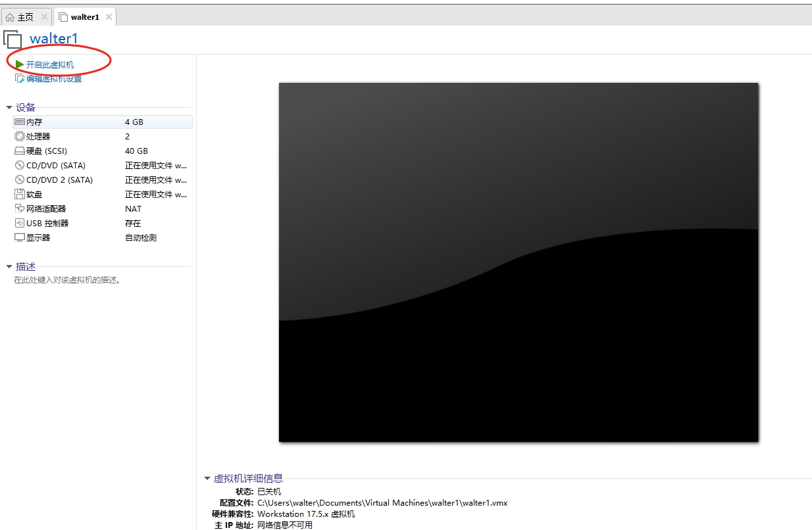Select the memory (内存) device icon
This screenshot has width=812, height=530.
click(x=20, y=122)
